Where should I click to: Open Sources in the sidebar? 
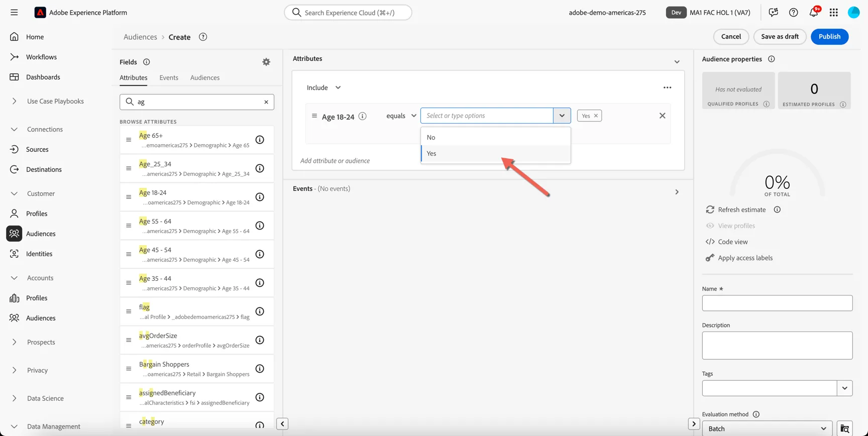click(37, 149)
